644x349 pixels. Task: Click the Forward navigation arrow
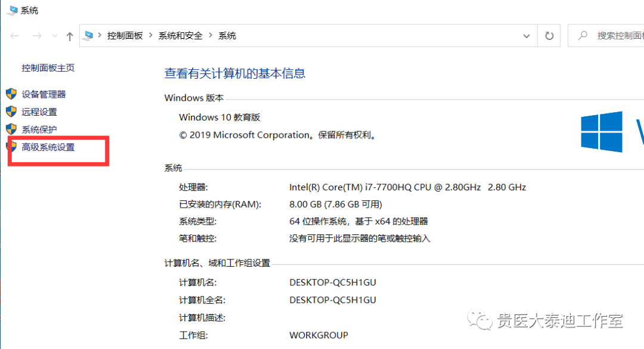[37, 36]
